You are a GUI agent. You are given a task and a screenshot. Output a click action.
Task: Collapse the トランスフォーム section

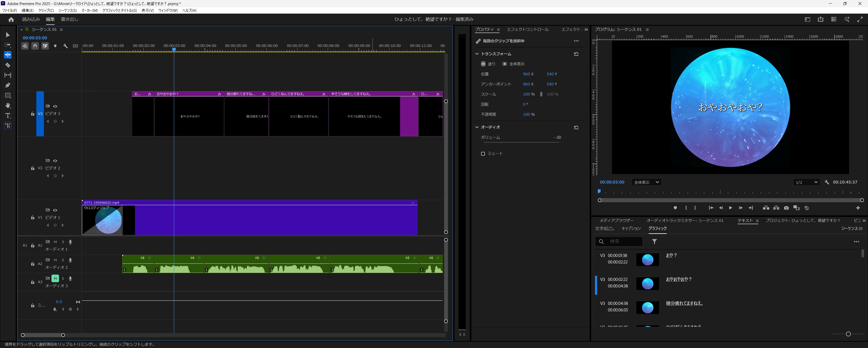477,54
